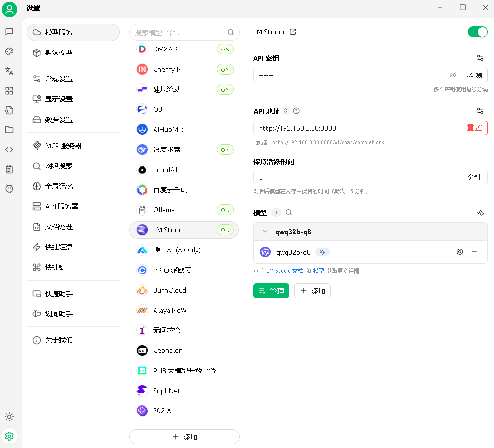Open the claw creature sidebar icon
Image resolution: width=494 pixels, height=448 pixels.
(x=9, y=189)
